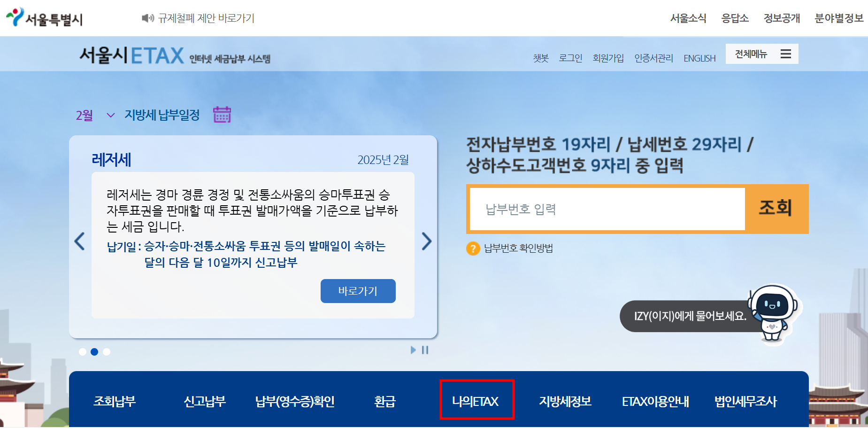
Task: Click the Seoul city logo
Action: click(45, 17)
